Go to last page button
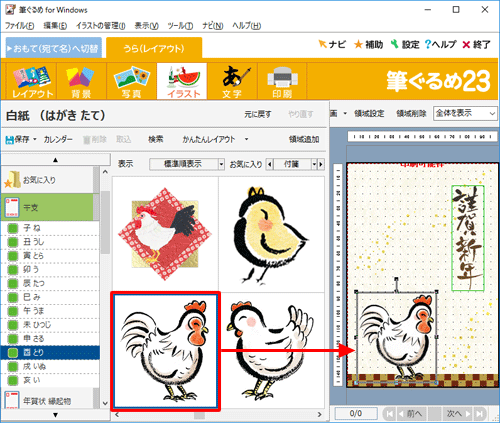500x423 pixels. click(480, 414)
